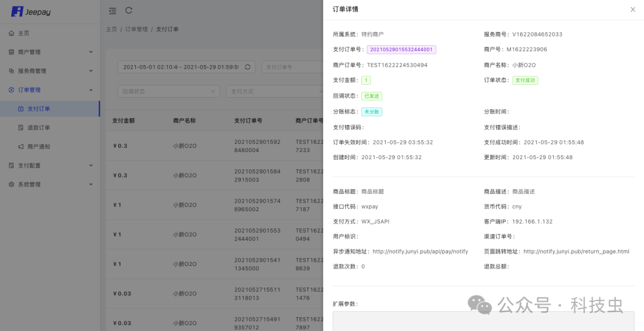Image resolution: width=644 pixels, height=331 pixels.
Task: Open the 支付方式 dropdown
Action: pyautogui.click(x=275, y=91)
